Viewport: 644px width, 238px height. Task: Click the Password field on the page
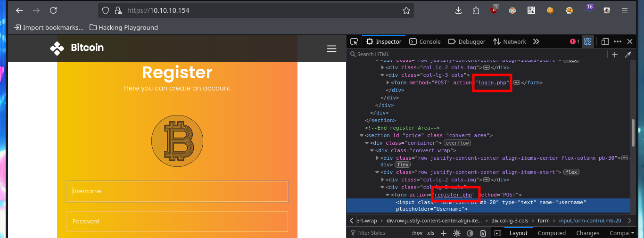pos(177,222)
